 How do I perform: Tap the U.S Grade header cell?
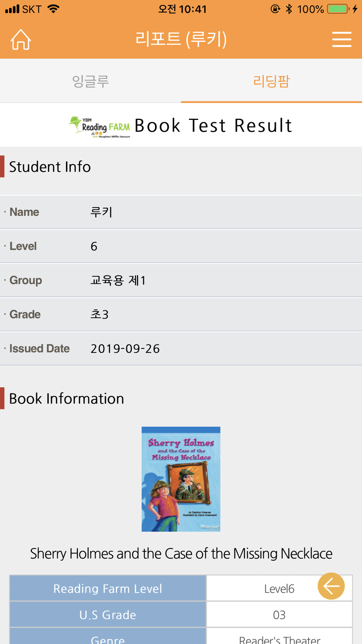click(x=108, y=614)
